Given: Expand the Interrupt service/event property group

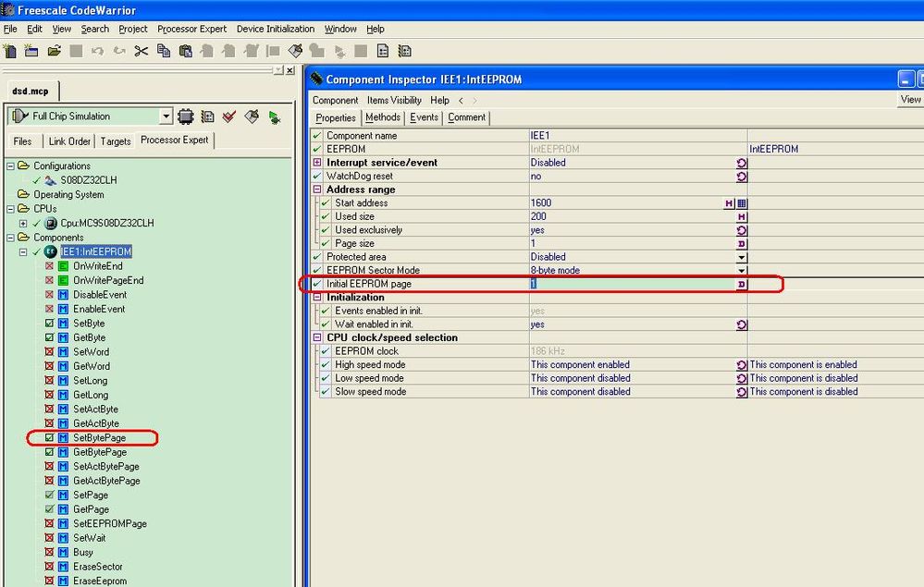Looking at the screenshot, I should [317, 163].
